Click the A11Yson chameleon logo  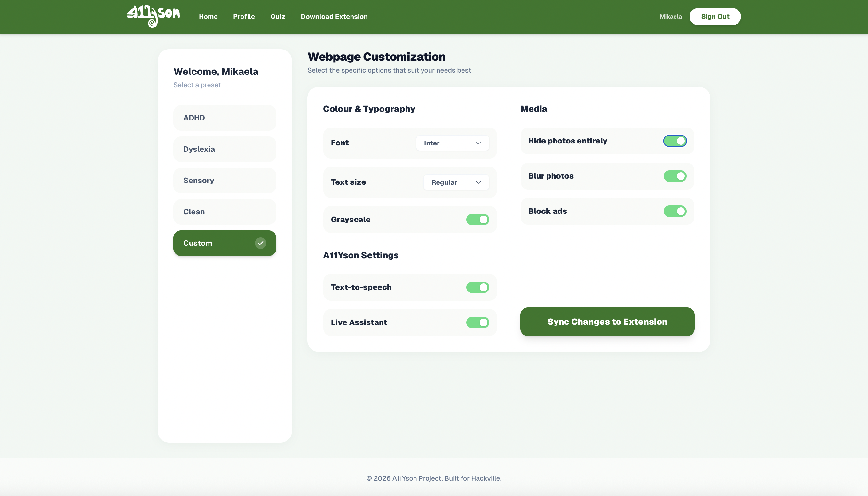click(153, 16)
